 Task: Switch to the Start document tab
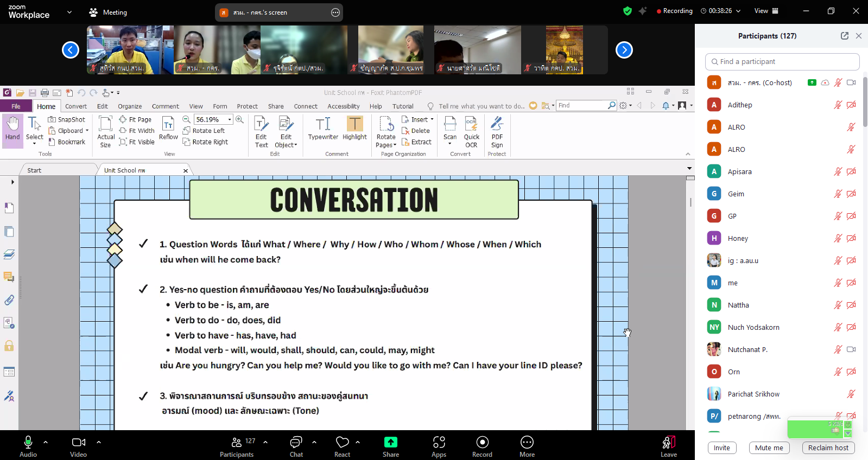[34, 170]
